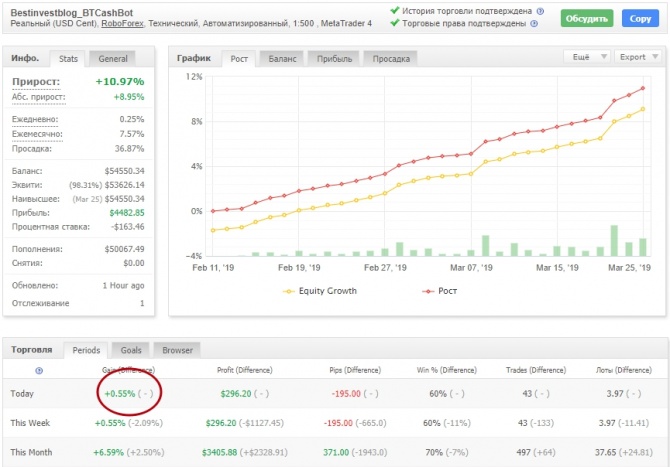Image resolution: width=670 pixels, height=467 pixels.
Task: Open the RoboForex broker link
Action: pos(122,23)
